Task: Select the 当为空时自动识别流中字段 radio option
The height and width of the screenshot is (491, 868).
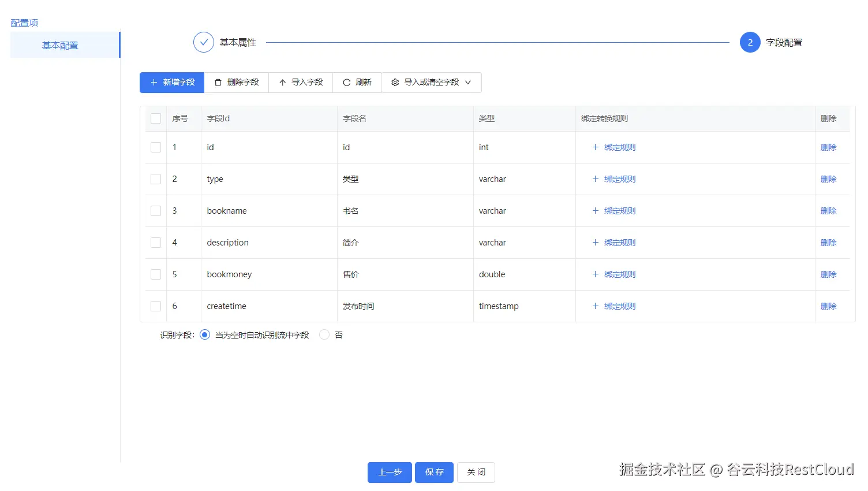Action: click(205, 334)
